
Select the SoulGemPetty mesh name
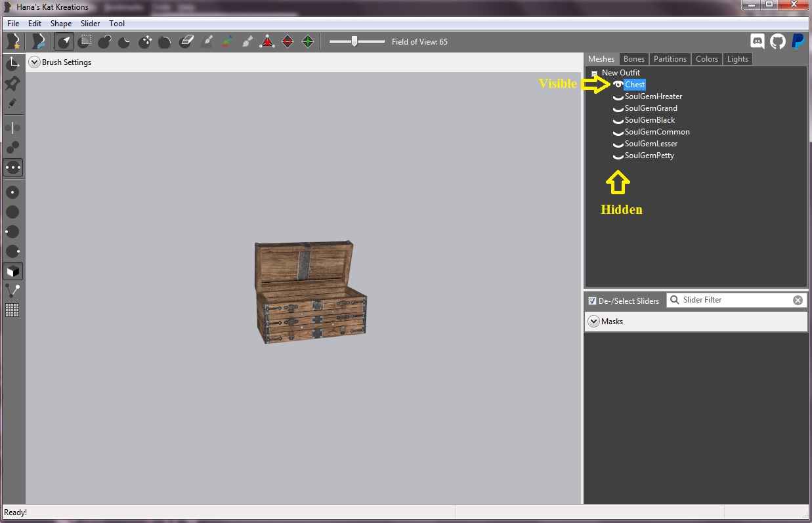pyautogui.click(x=650, y=156)
